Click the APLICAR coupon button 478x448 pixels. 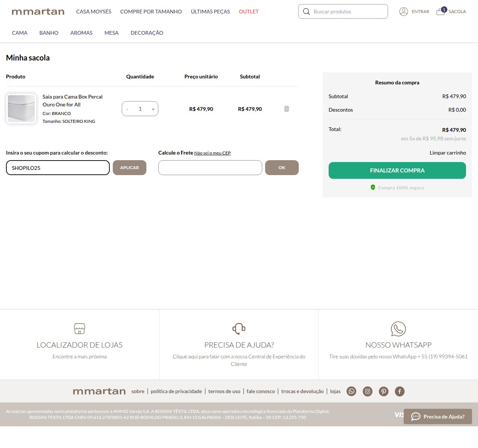(x=130, y=168)
